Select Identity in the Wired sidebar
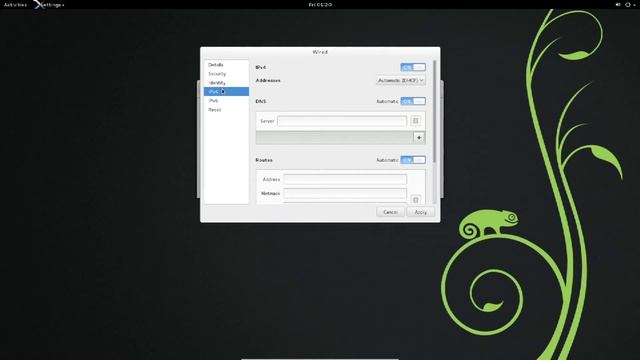Viewport: 640px width, 360px height. (x=226, y=83)
